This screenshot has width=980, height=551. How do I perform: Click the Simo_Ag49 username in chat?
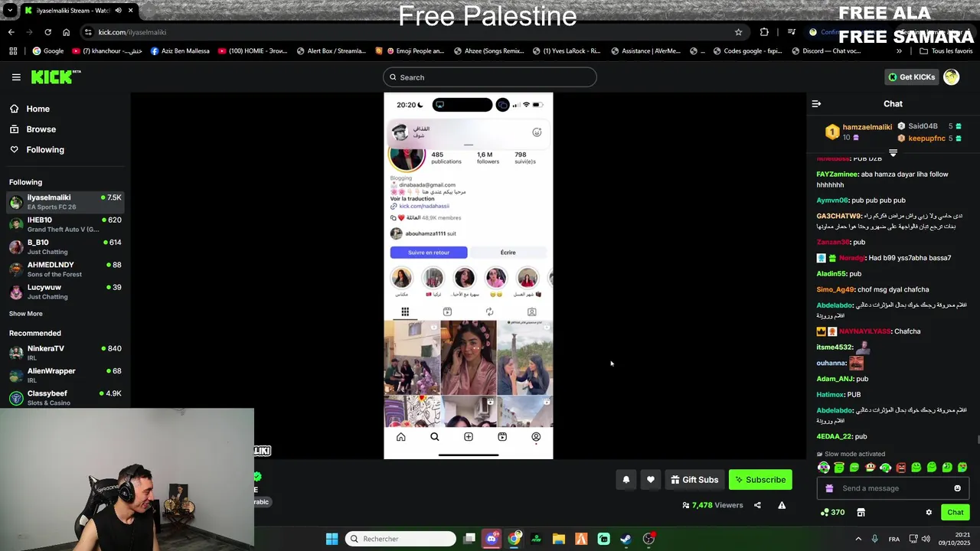click(x=835, y=289)
